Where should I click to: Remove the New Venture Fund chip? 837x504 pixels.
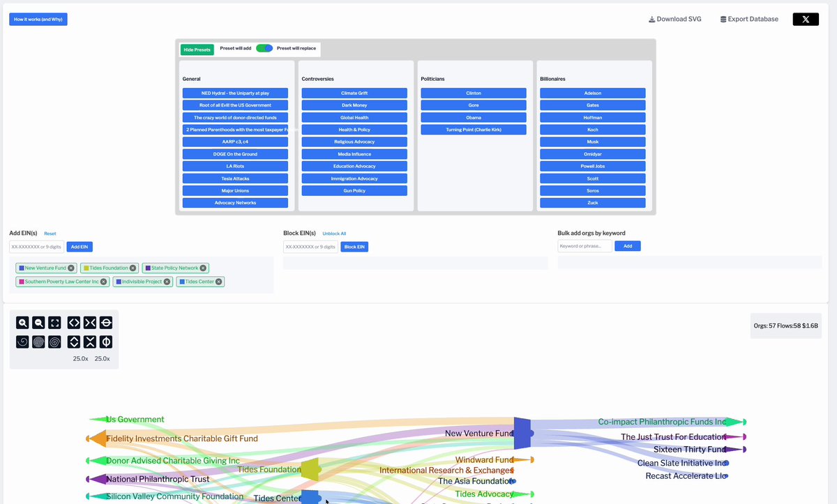pyautogui.click(x=71, y=268)
